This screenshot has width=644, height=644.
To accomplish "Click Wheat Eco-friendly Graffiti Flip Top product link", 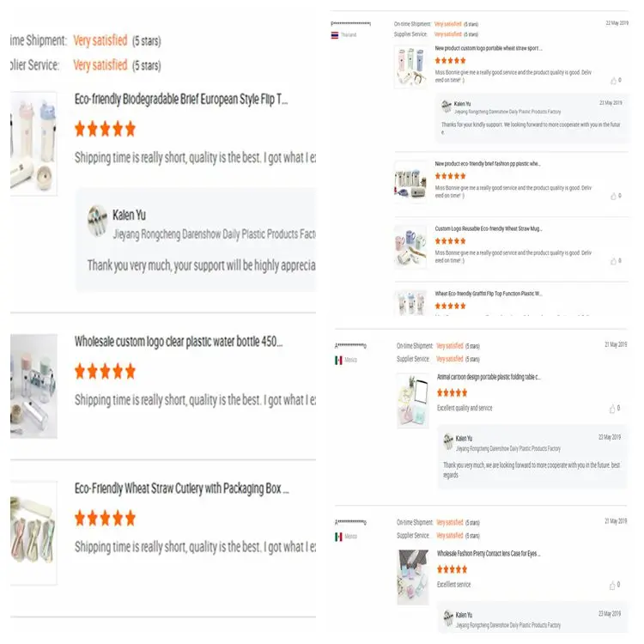I will 489,294.
